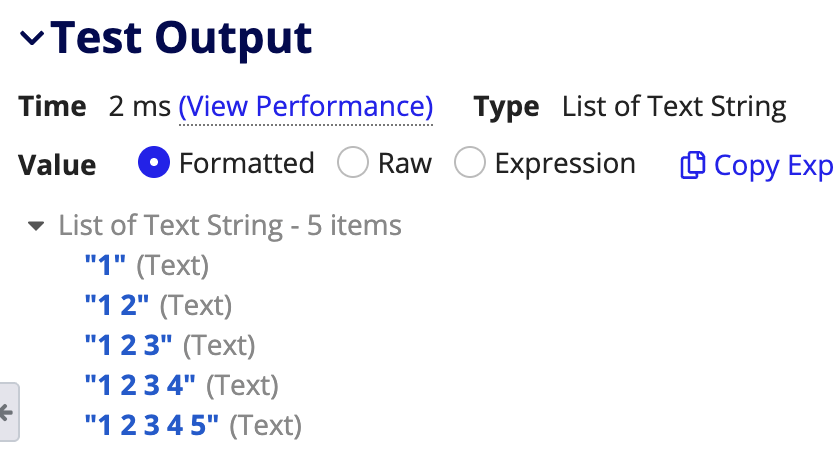Click the Formatted label text
The height and width of the screenshot is (462, 834).
[x=247, y=163]
